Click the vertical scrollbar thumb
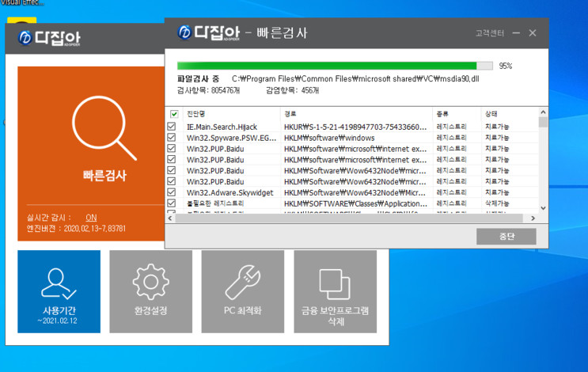Viewport: 588px width, 372px height. (543, 122)
